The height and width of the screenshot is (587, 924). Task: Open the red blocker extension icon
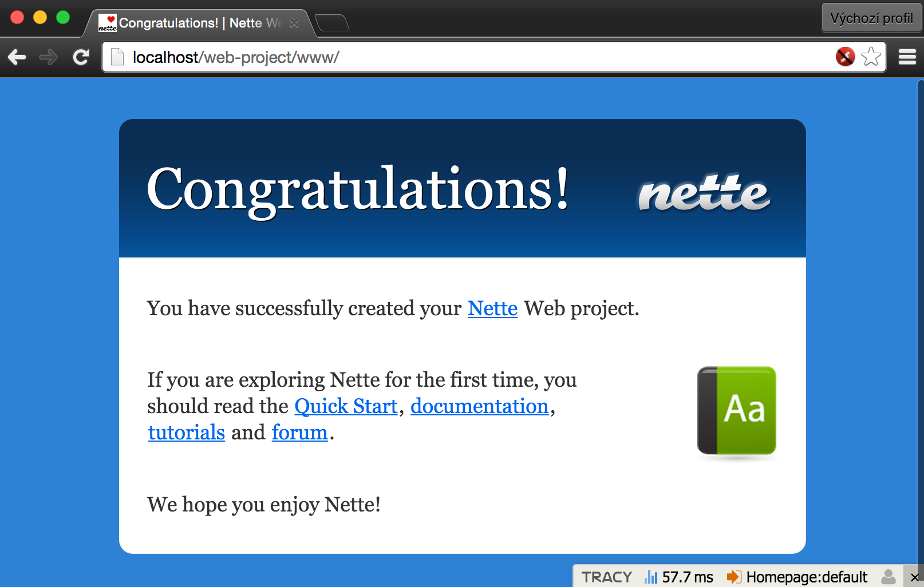pos(845,57)
